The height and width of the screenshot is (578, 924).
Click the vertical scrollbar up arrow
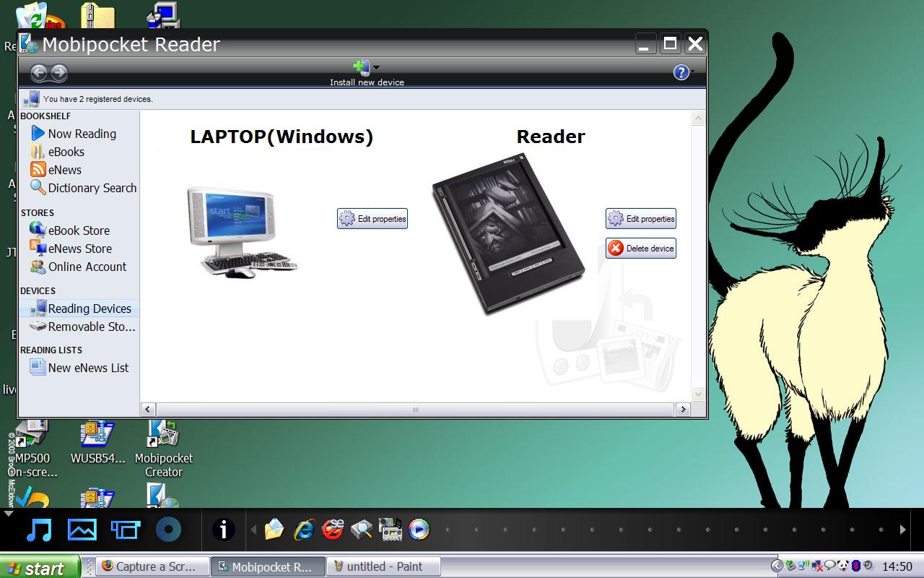tap(698, 118)
